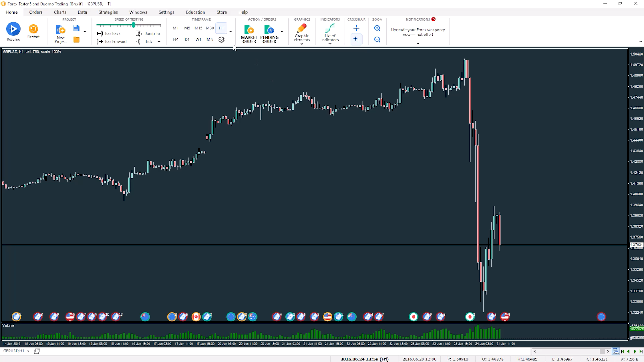Switch the chart to M15 timeframe
This screenshot has width=644, height=362.
[x=198, y=28]
